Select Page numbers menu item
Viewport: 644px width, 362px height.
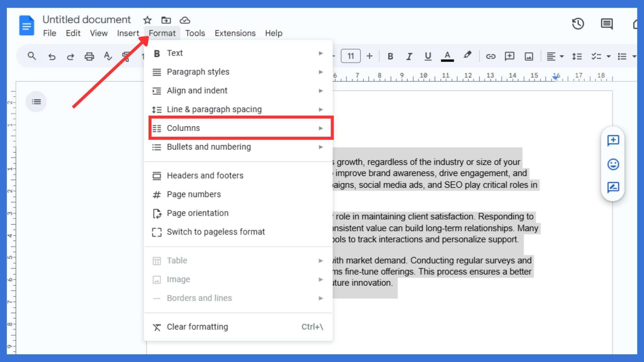(238, 194)
